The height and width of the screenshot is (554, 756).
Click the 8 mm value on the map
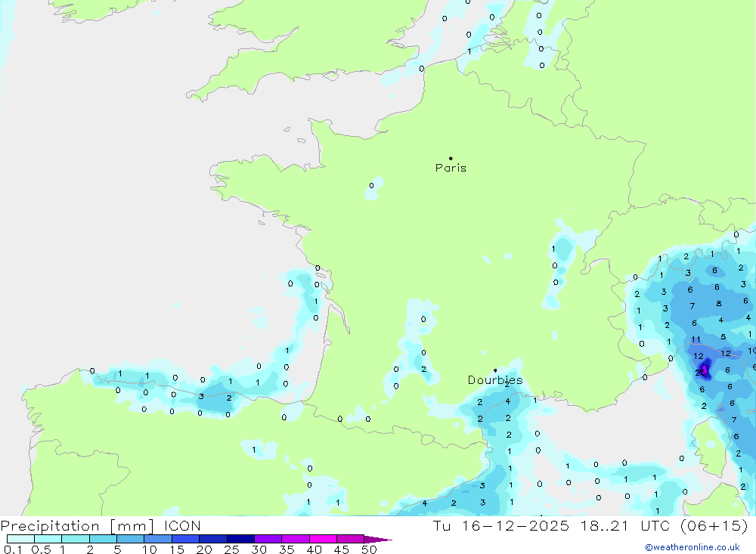719,304
